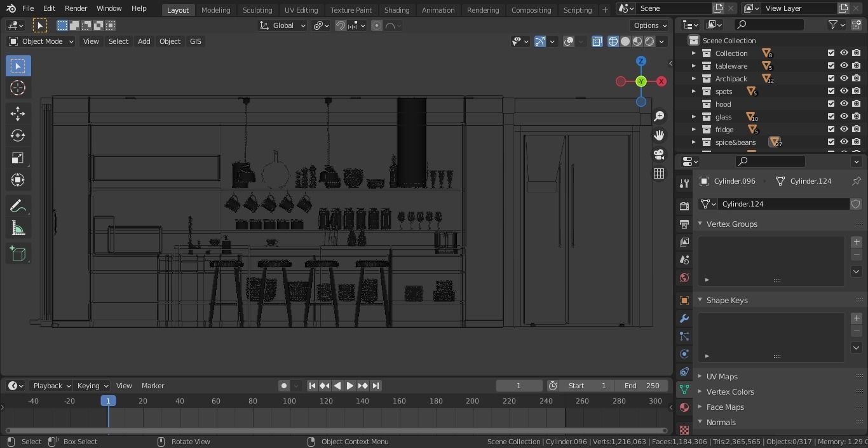This screenshot has height=448, width=868.
Task: Open the viewport Add menu
Action: pos(144,41)
